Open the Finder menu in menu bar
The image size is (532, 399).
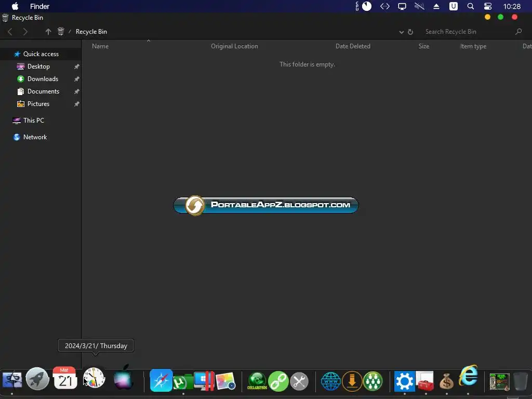[x=39, y=6]
